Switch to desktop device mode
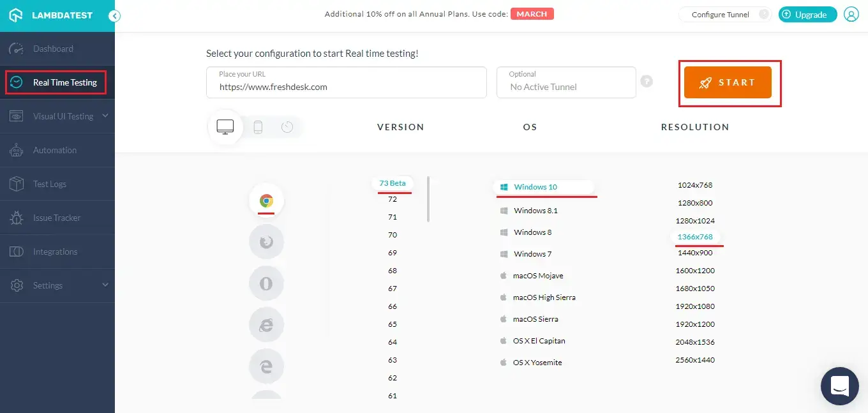 (225, 127)
